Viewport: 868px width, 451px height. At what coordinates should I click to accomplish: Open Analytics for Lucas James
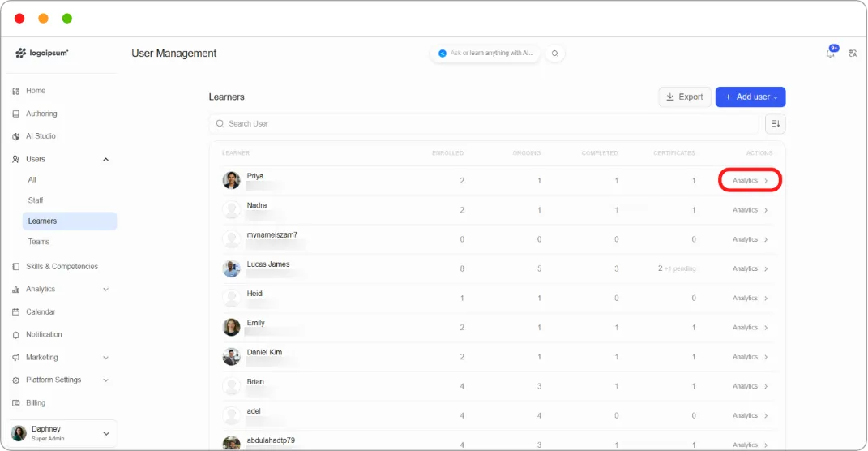750,268
